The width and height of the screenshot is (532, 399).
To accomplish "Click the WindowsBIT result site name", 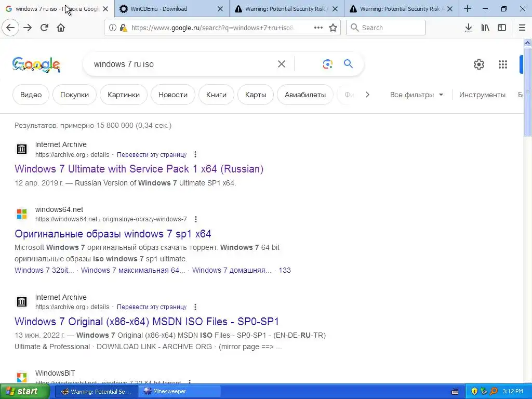I will [x=55, y=373].
